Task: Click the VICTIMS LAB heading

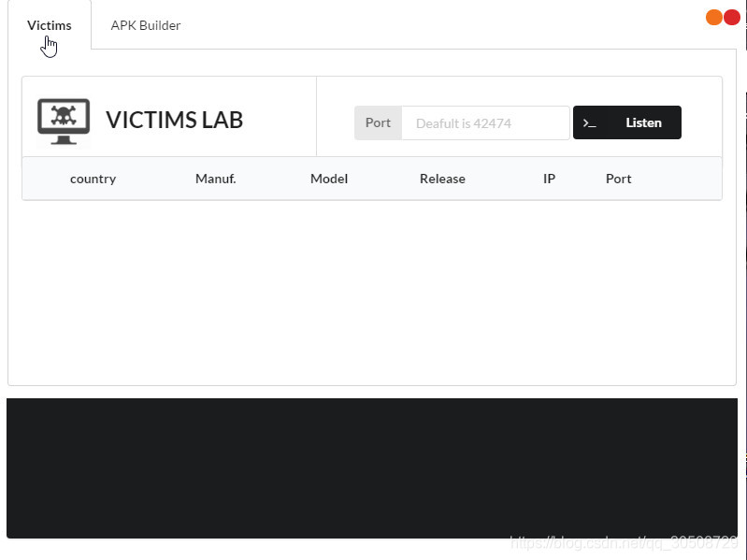Action: 175,120
